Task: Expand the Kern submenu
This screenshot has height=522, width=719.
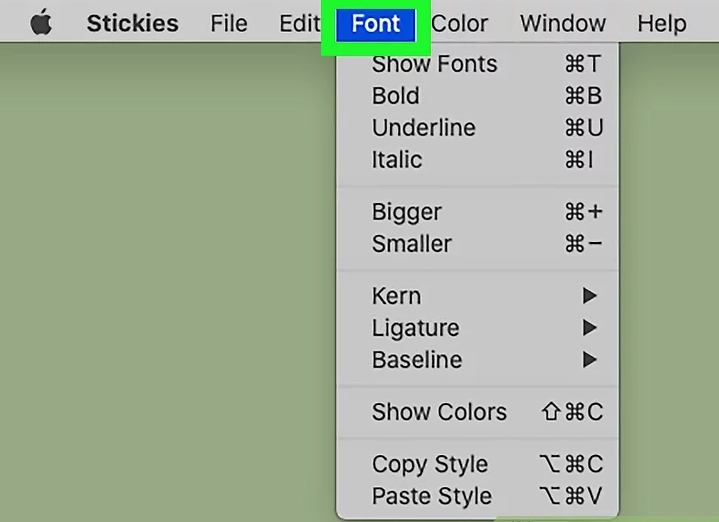Action: (396, 296)
